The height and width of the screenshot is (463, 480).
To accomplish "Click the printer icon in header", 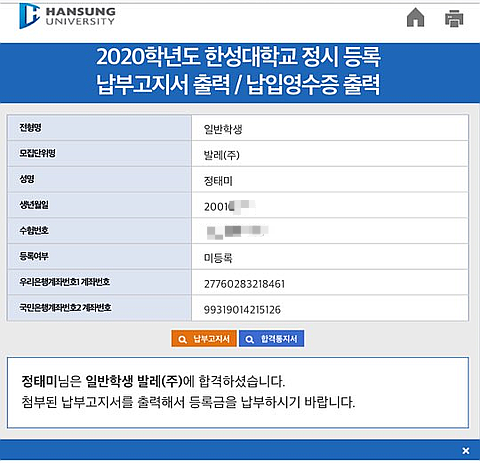I will (454, 18).
